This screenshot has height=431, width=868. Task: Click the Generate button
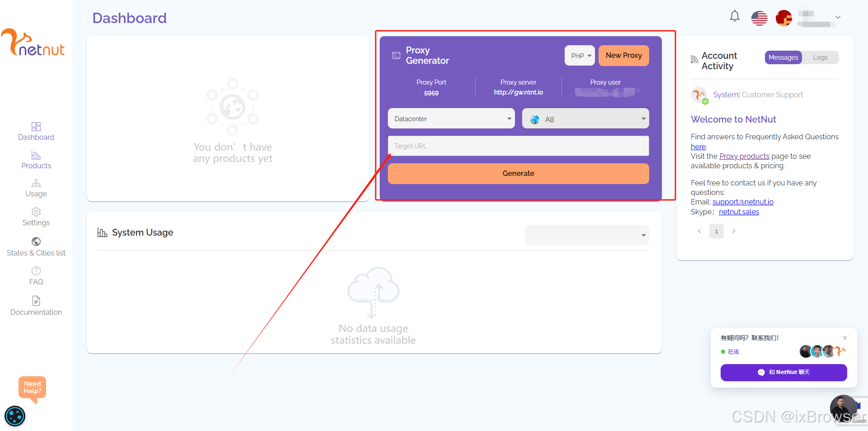point(519,174)
